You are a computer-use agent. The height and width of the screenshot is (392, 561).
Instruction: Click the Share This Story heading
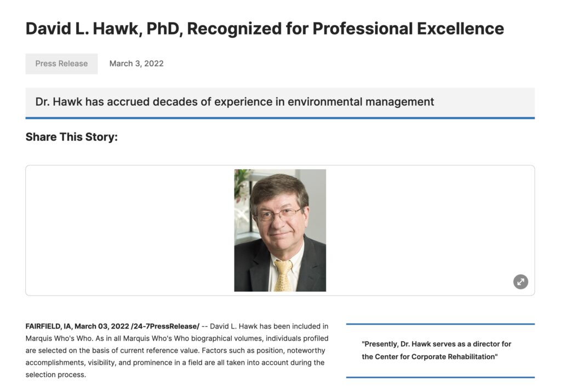72,137
